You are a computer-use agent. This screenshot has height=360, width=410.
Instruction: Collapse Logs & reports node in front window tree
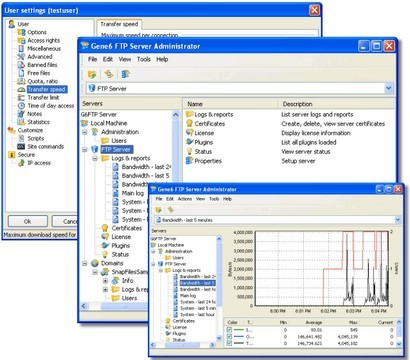(x=161, y=270)
